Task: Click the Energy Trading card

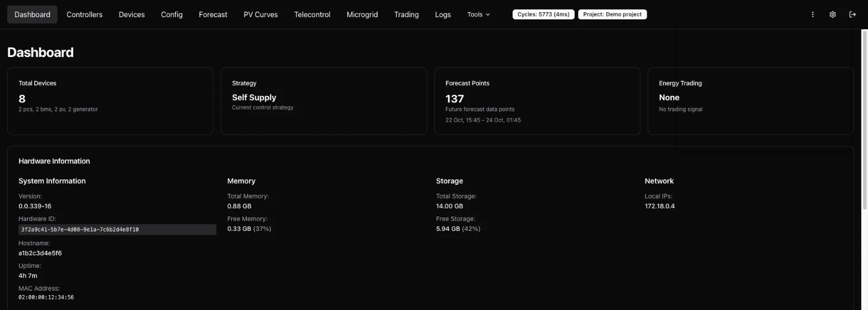Action: 751,101
